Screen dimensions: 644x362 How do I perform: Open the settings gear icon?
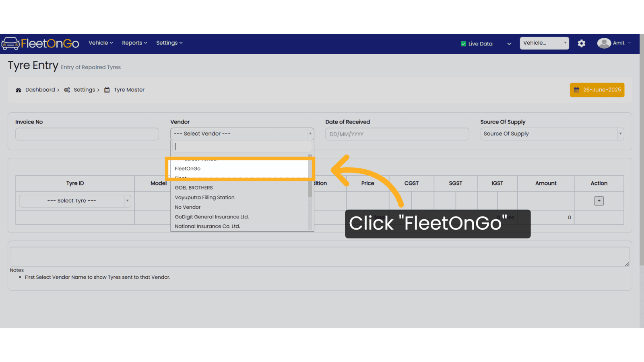point(581,43)
